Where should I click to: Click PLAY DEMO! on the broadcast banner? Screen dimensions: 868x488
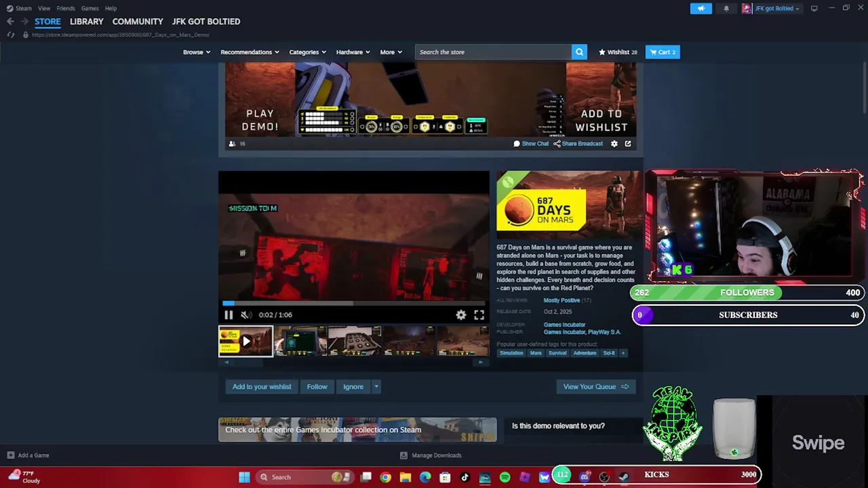point(260,120)
